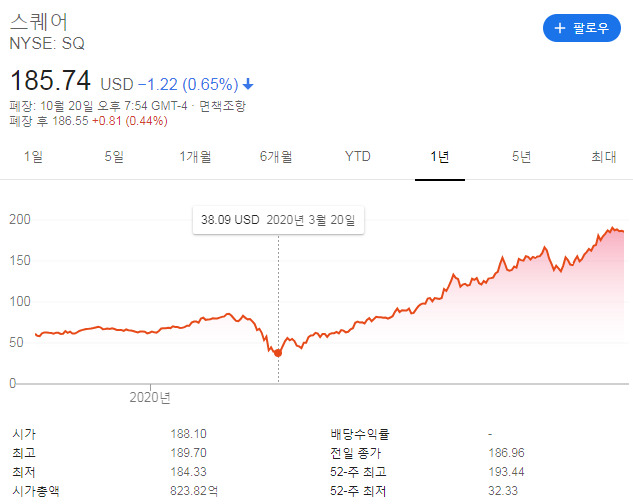633x504 pixels.
Task: Click the 52-주 최고 value 193.44
Action: [x=507, y=472]
